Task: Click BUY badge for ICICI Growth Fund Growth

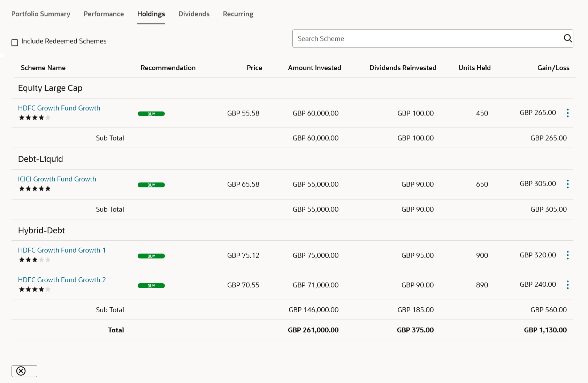Action: pos(151,185)
